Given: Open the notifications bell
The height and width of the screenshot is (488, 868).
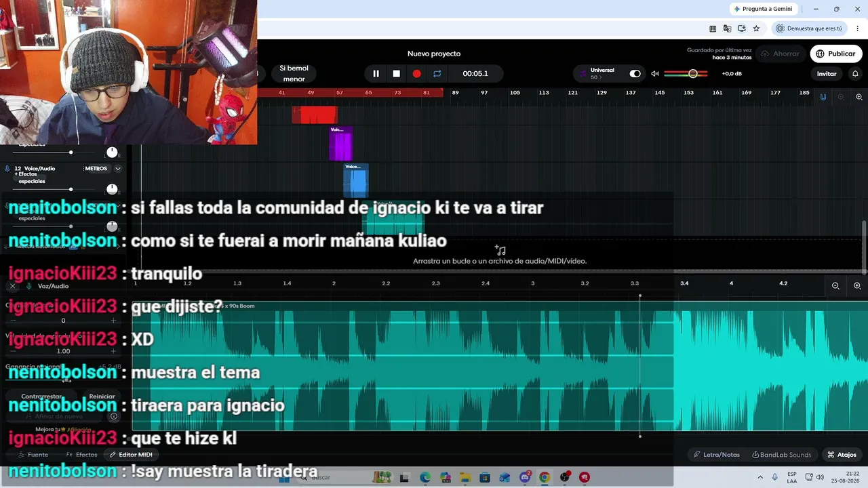Looking at the screenshot, I should pyautogui.click(x=855, y=74).
